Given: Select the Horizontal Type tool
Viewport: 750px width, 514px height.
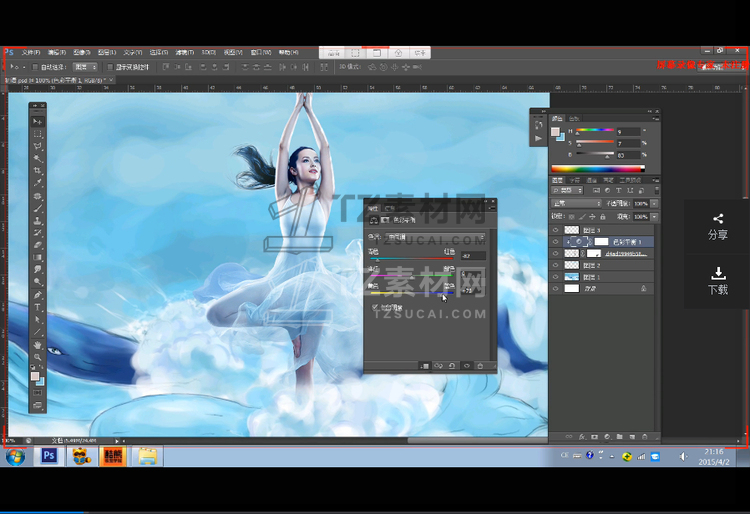Looking at the screenshot, I should coord(38,307).
